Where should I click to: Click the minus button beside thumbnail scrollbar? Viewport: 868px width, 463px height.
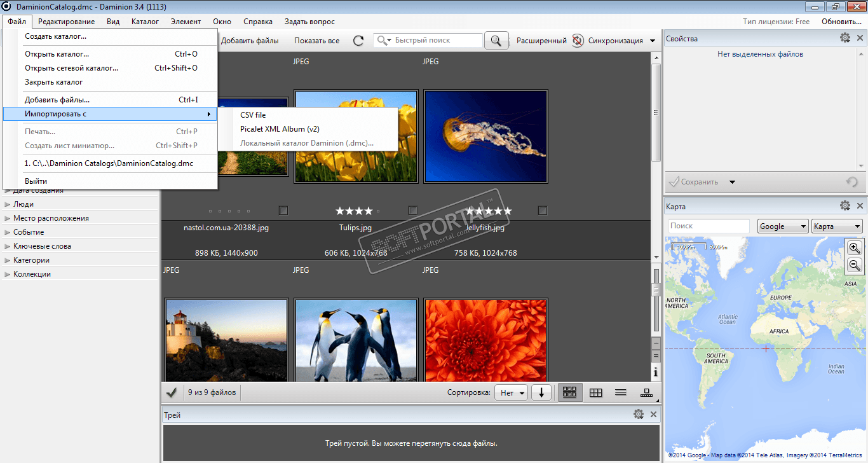pyautogui.click(x=656, y=343)
